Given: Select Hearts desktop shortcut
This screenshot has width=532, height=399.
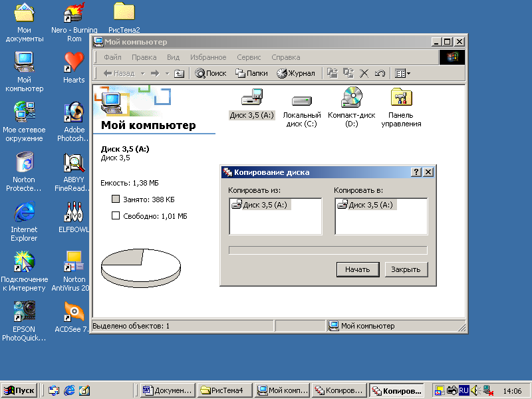Looking at the screenshot, I should (x=74, y=68).
